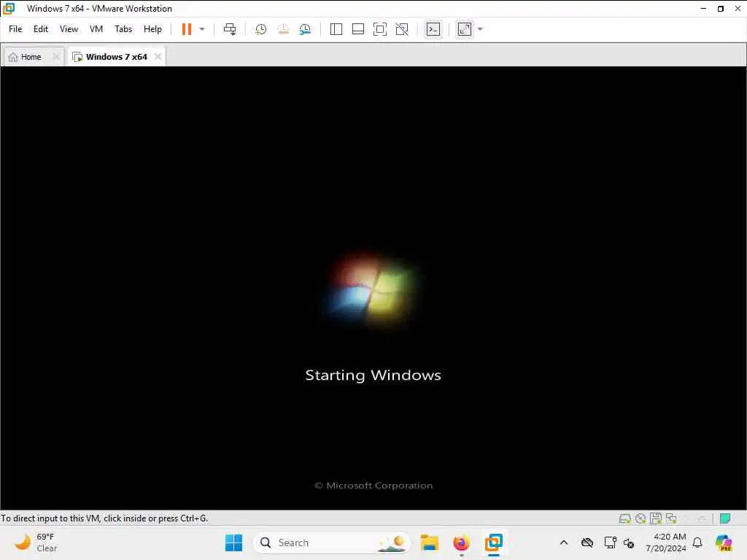Click the CD/DVD drive status icon
The width and height of the screenshot is (747, 560).
[x=640, y=518]
